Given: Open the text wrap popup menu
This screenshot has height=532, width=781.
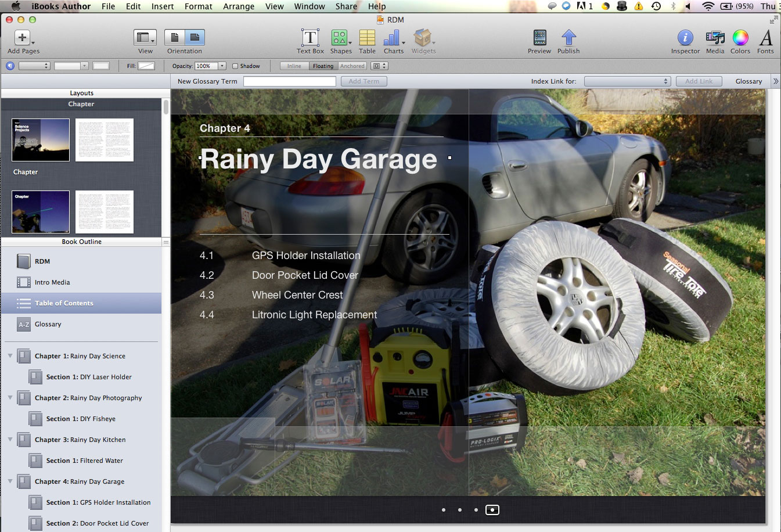Looking at the screenshot, I should pos(379,66).
